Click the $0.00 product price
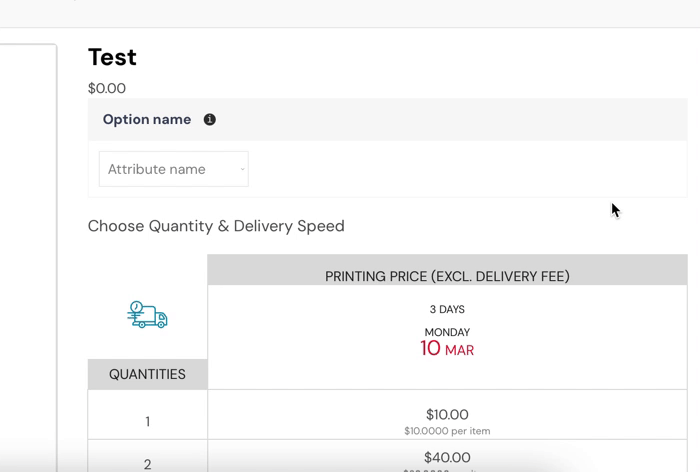700x472 pixels. click(107, 88)
